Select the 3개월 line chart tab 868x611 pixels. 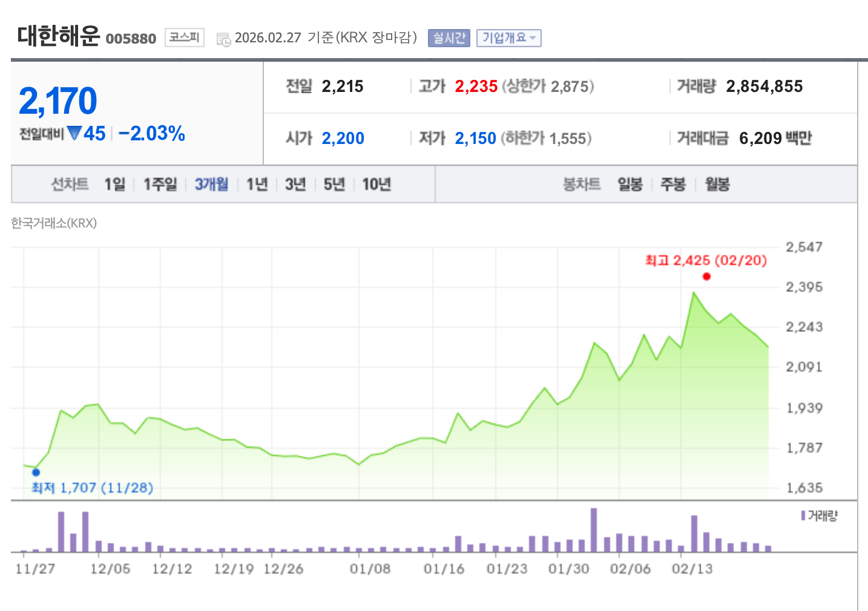(211, 184)
